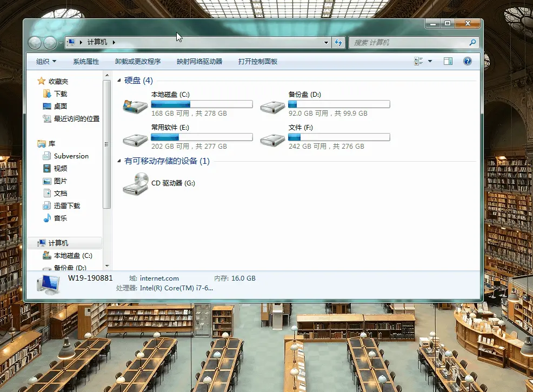This screenshot has height=392, width=533.
Task: Open the 图片 library
Action: [x=55, y=181]
